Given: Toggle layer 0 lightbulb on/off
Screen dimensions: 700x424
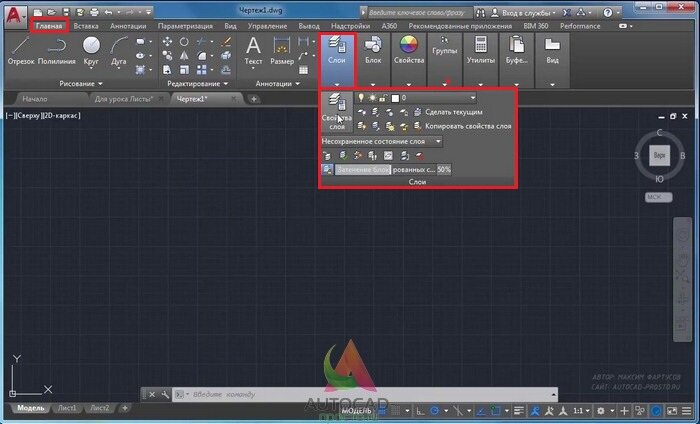Looking at the screenshot, I should click(x=361, y=98).
